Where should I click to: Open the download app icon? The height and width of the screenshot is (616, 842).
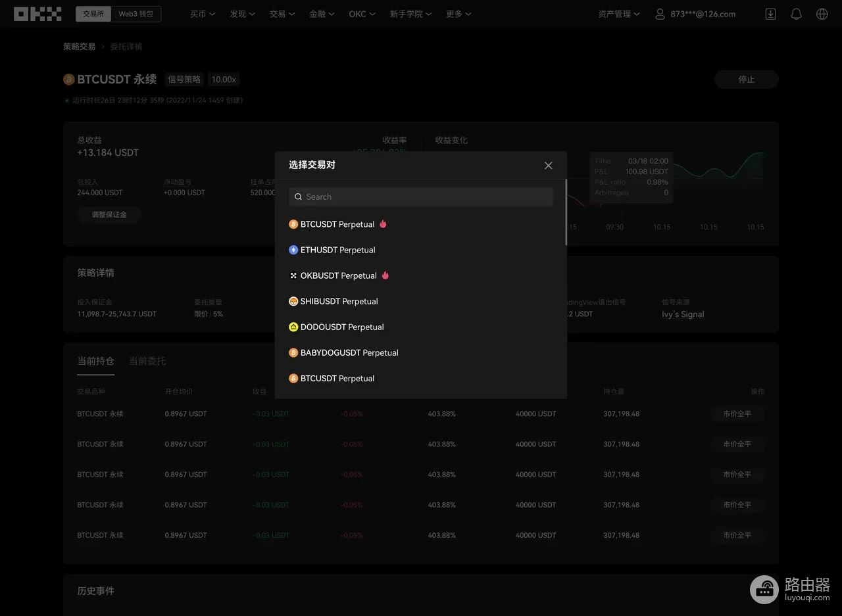[x=770, y=14]
